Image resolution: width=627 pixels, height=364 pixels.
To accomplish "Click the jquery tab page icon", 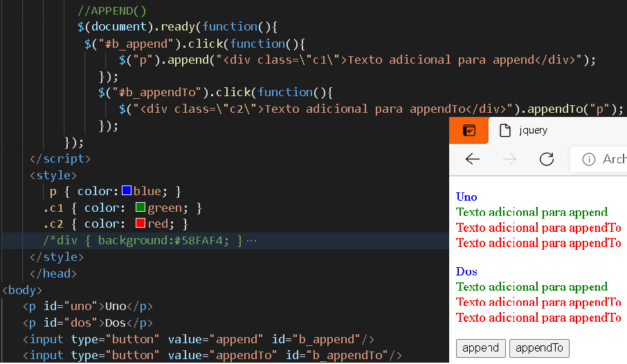I will coord(505,130).
